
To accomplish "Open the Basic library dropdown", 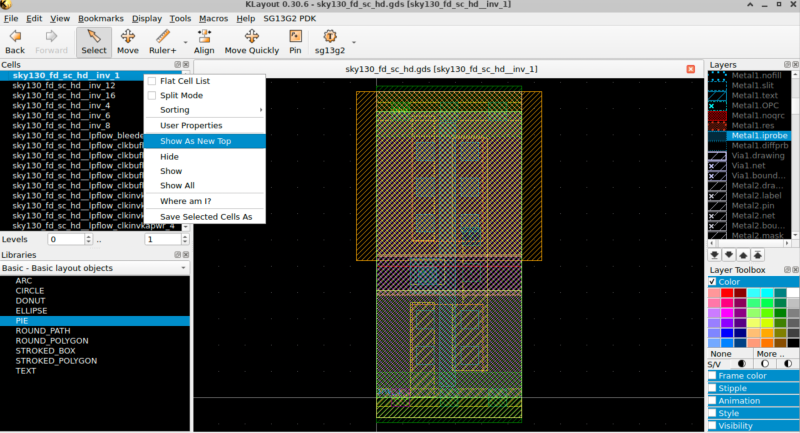I will point(95,268).
